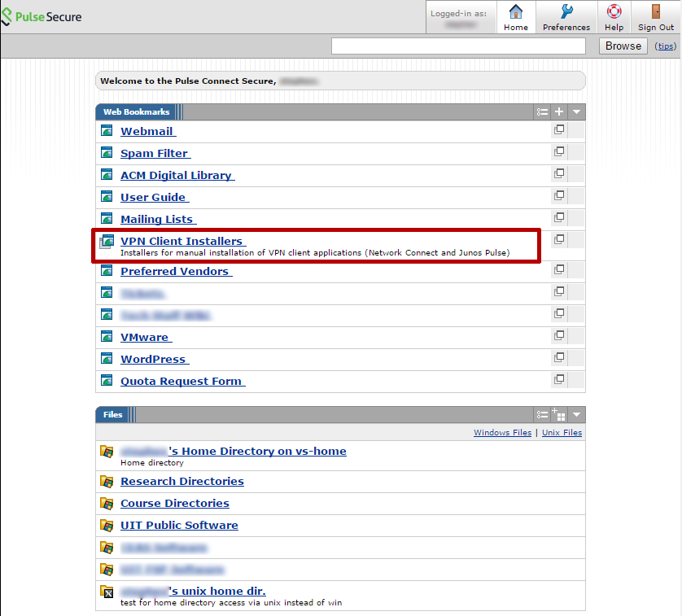This screenshot has width=682, height=616.
Task: Open the Quota Request Form link
Action: point(182,381)
